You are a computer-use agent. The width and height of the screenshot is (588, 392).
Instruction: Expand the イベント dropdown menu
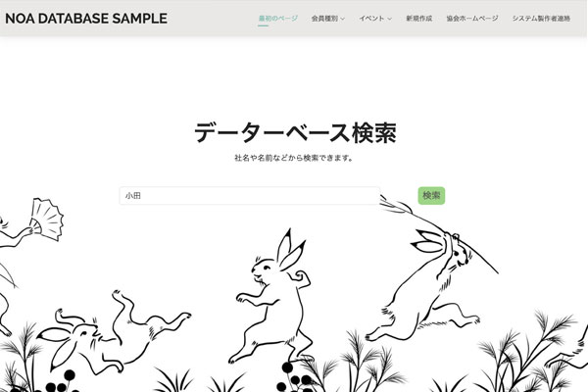tap(375, 19)
